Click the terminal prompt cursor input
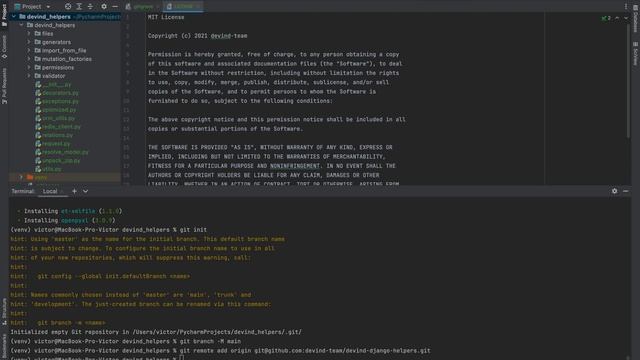 click(x=182, y=358)
